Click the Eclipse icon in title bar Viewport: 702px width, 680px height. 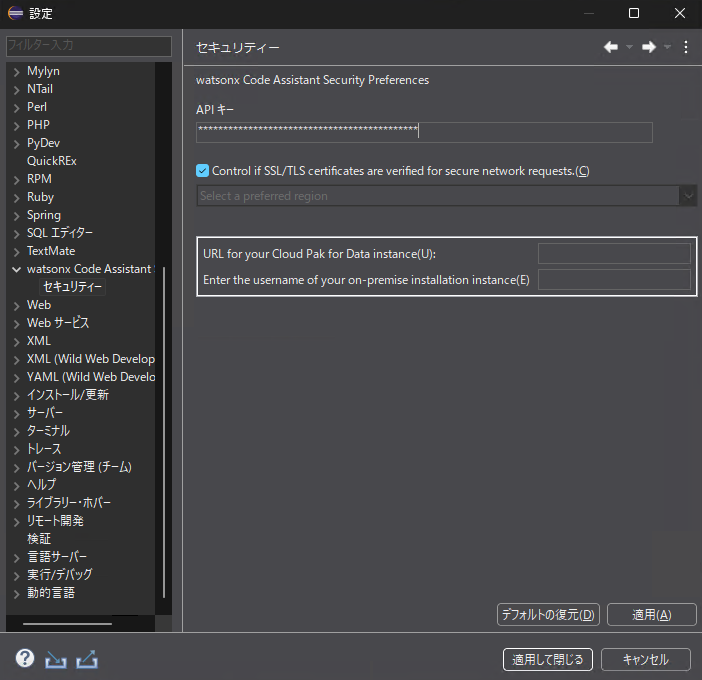pos(15,13)
